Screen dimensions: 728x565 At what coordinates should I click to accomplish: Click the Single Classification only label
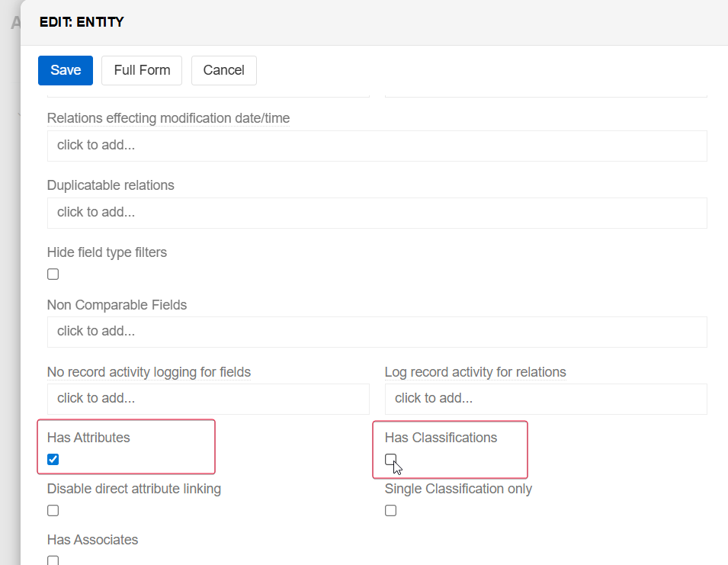(x=458, y=489)
